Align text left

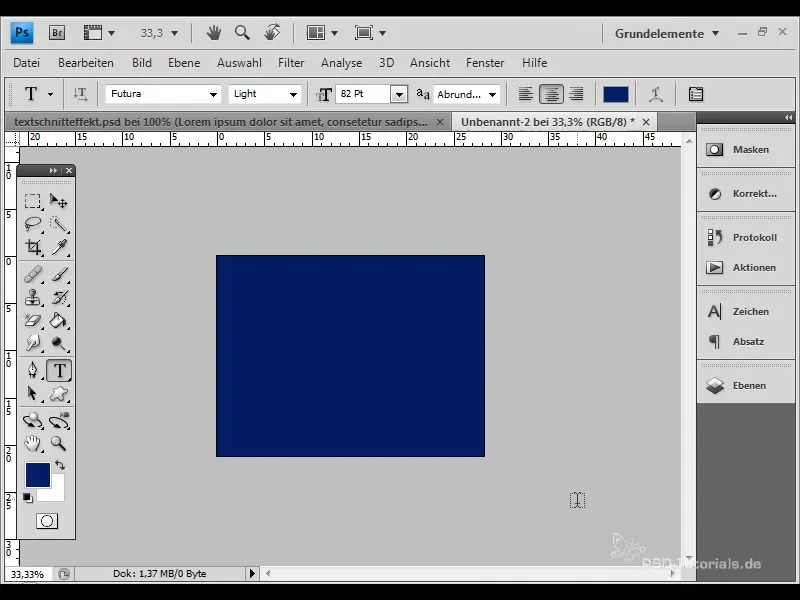click(x=526, y=94)
